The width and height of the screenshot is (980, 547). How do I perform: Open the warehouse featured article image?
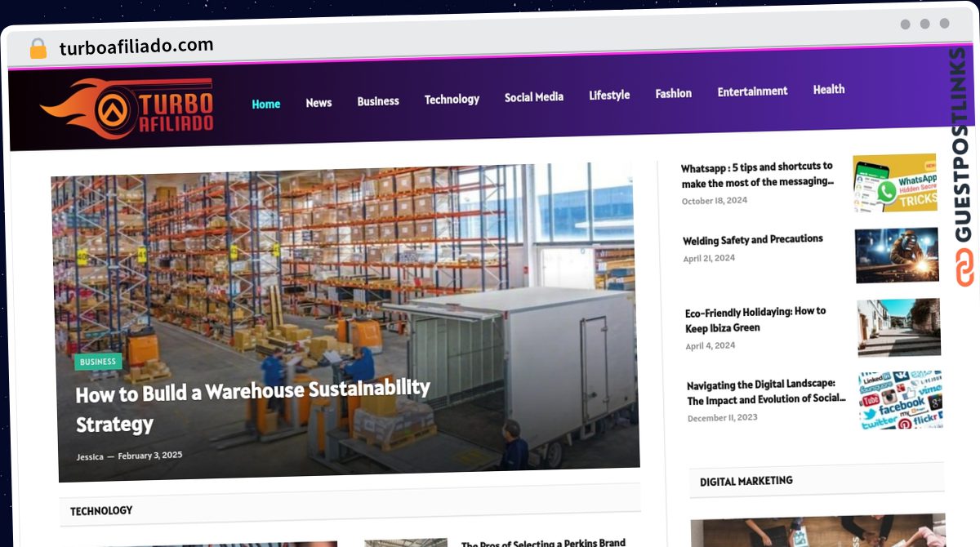(345, 322)
